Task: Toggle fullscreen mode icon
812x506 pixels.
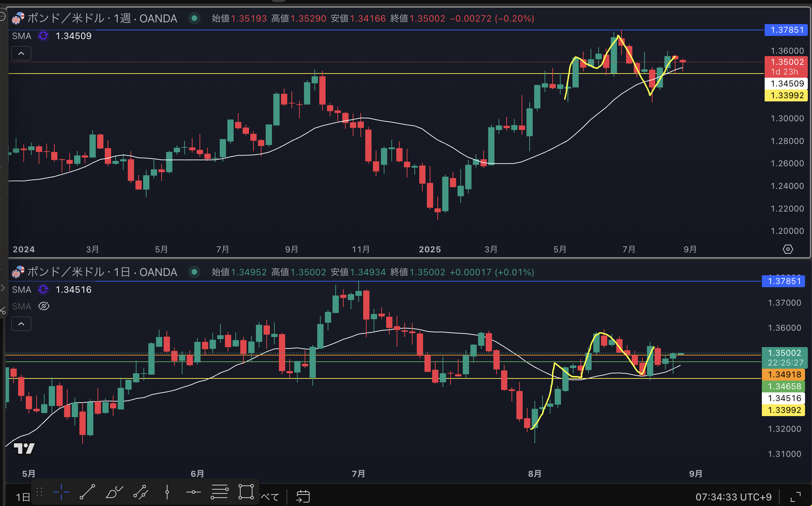Action: (796, 497)
